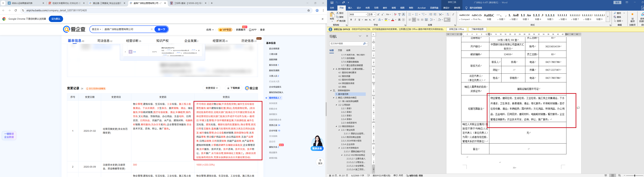This screenshot has width=644, height=177.
Task: Click the 设为默认 default browser button
Action: tap(56, 19)
